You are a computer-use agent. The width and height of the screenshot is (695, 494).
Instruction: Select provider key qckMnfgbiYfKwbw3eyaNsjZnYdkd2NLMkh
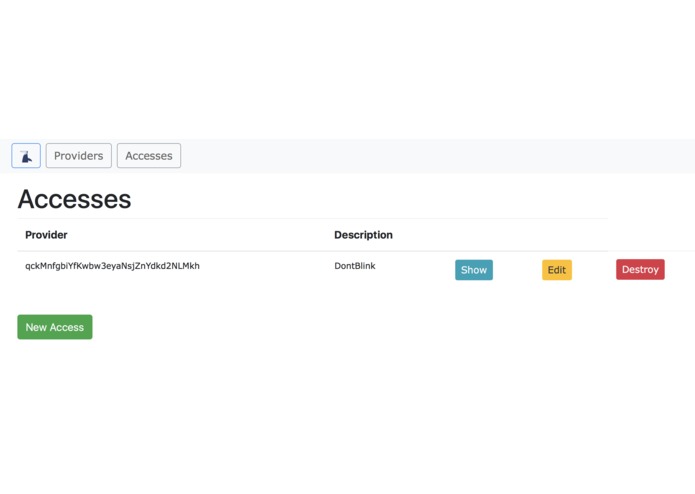click(112, 266)
